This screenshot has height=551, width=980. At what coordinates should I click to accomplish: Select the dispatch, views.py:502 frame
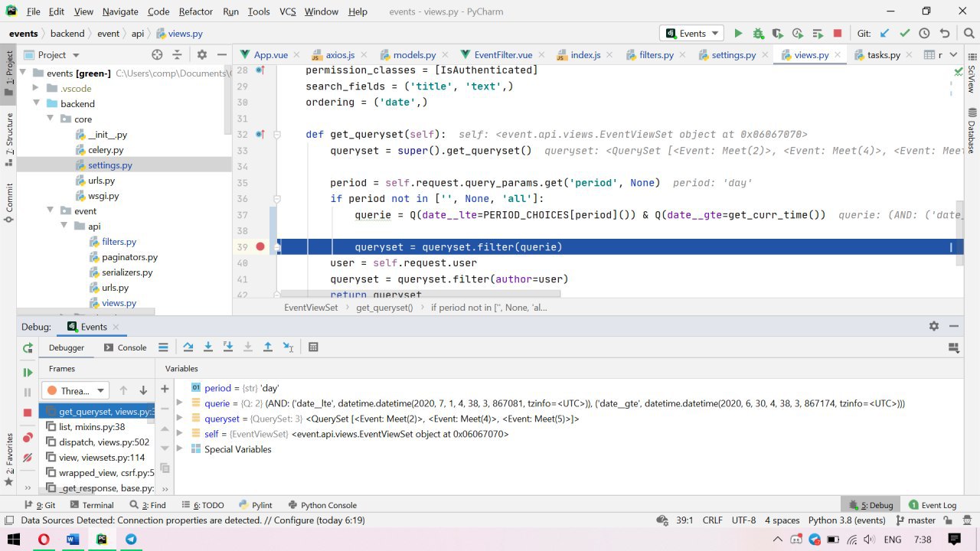point(96,442)
